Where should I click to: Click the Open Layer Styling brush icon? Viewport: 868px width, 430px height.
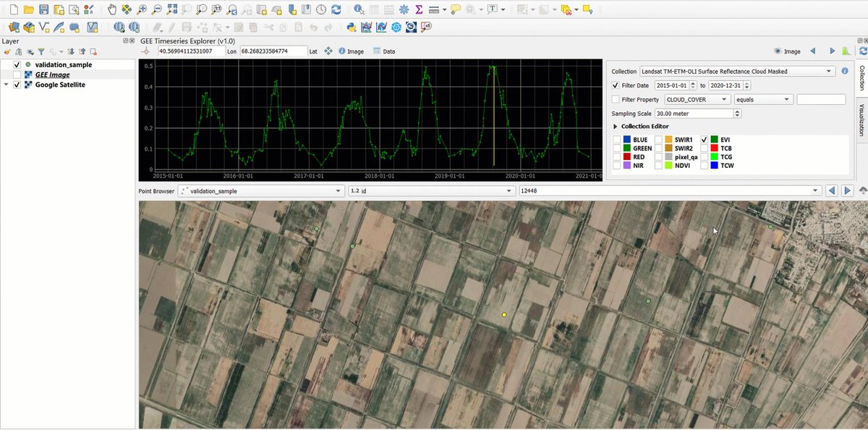click(7, 52)
